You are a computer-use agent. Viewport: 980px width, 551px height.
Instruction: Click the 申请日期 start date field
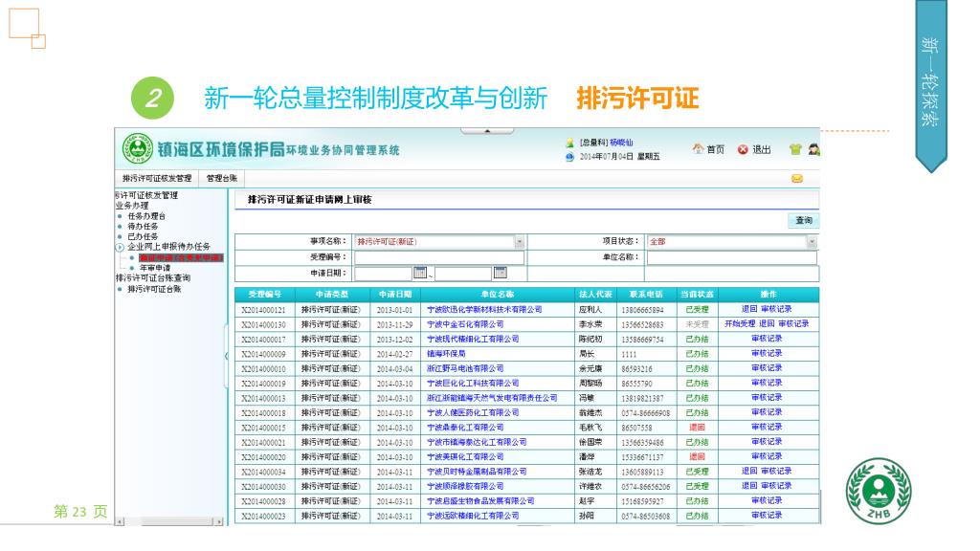tap(383, 273)
